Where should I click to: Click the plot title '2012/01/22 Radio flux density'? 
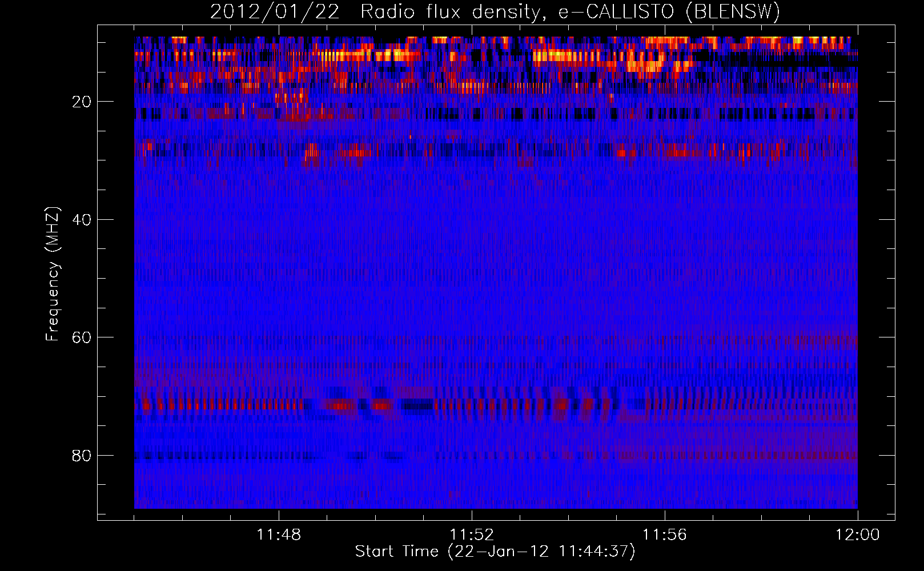coord(495,11)
